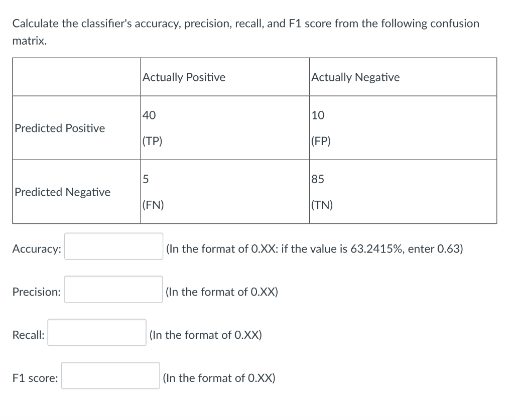Click the empty top-left table cell
This screenshot has width=514, height=420.
pyautogui.click(x=75, y=77)
